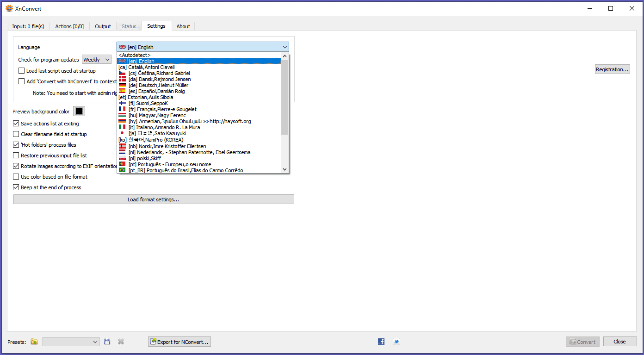The height and width of the screenshot is (355, 644).
Task: Choose [pt_BR] Português do Brasil option
Action: [199, 170]
